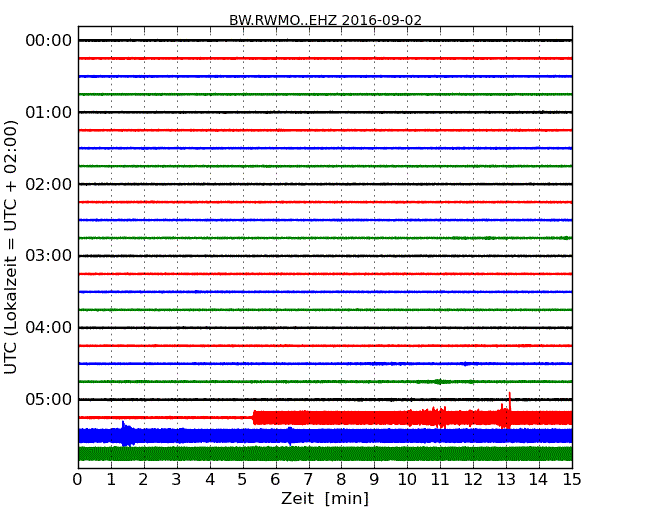
Task: Click the small bump on green 04:45 trace
Action: point(439,381)
